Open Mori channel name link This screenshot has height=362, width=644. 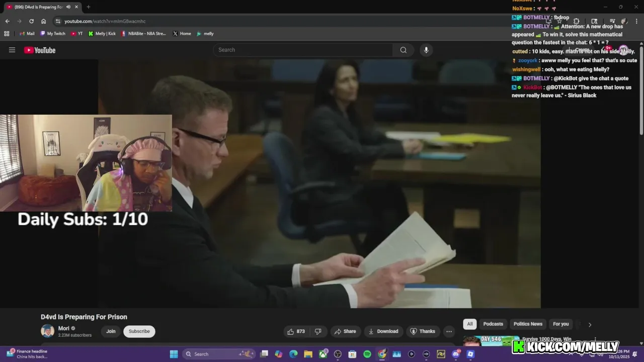click(64, 328)
